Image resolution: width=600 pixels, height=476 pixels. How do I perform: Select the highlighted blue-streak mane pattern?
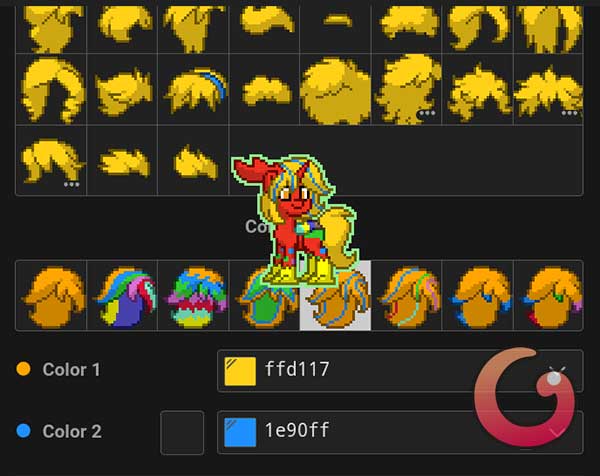(335, 295)
